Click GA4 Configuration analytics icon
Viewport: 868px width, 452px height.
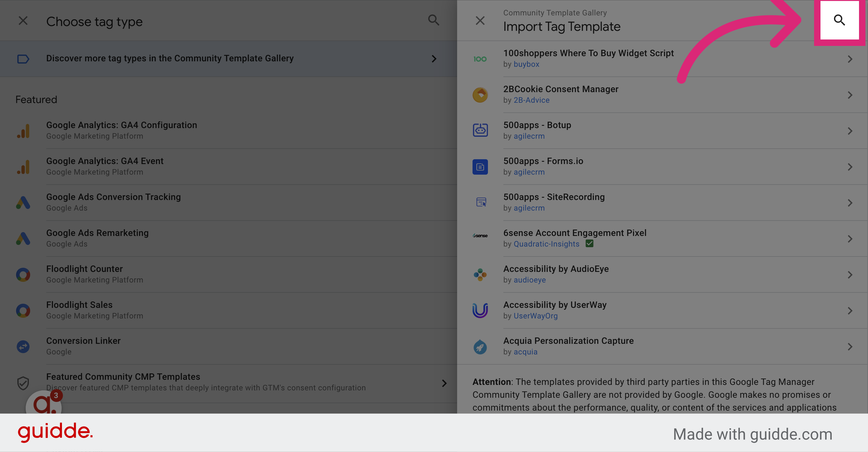pos(23,131)
